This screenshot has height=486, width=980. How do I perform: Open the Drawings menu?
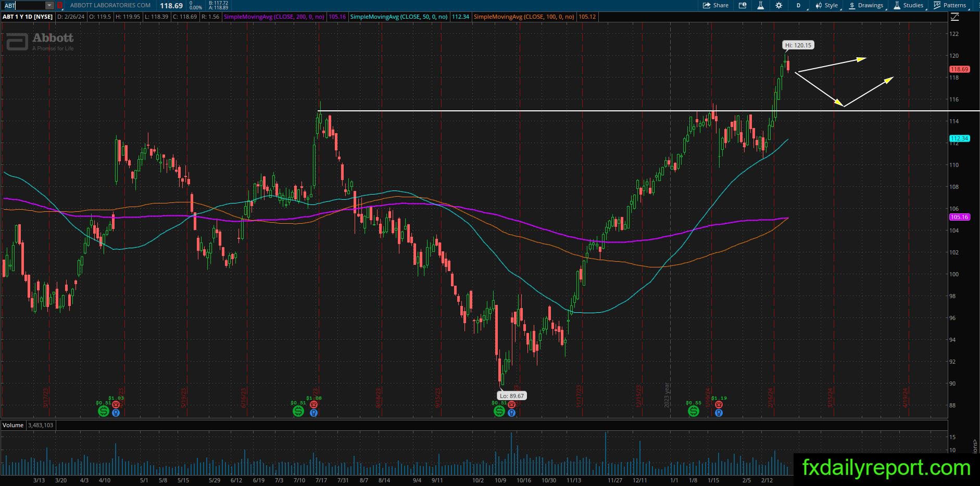[x=866, y=5]
